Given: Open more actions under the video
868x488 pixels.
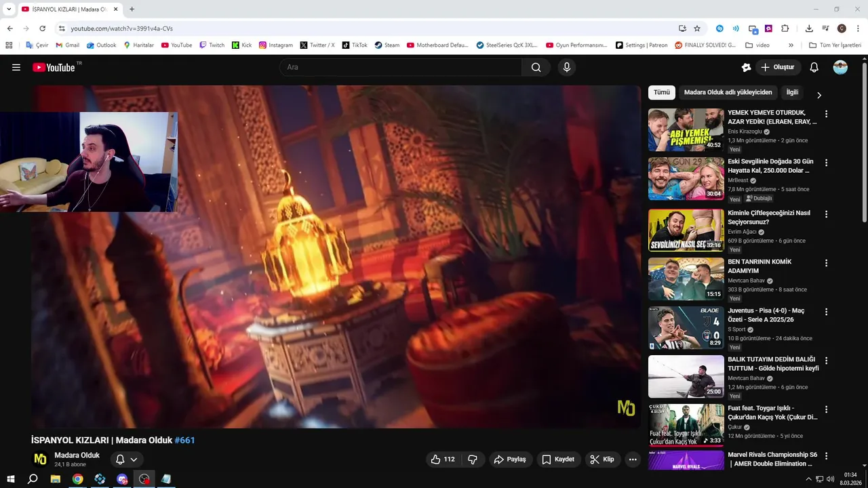Looking at the screenshot, I should click(633, 460).
